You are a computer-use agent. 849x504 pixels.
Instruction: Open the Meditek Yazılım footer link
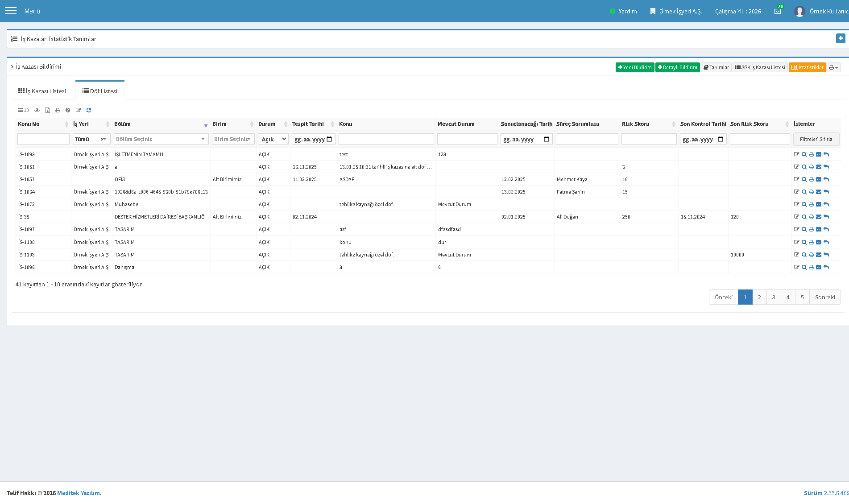tap(79, 493)
